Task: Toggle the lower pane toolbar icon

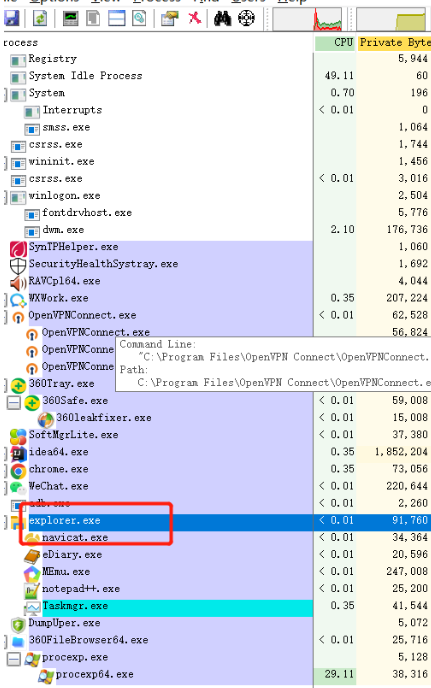Action: pos(116,18)
